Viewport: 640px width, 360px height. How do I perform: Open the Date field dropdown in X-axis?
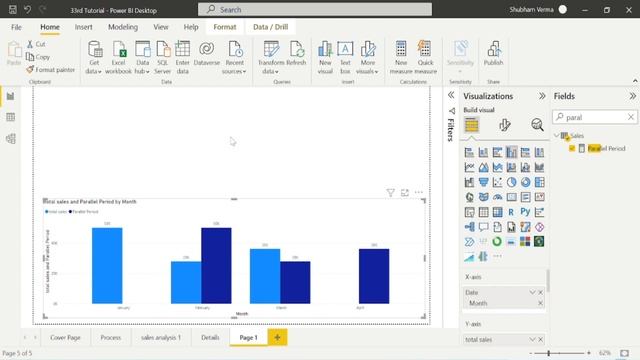pos(532,292)
